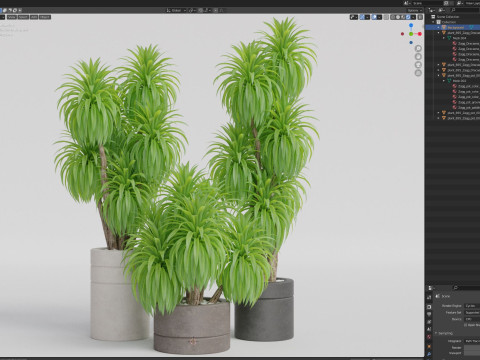Open the Output properties tab

point(429,314)
